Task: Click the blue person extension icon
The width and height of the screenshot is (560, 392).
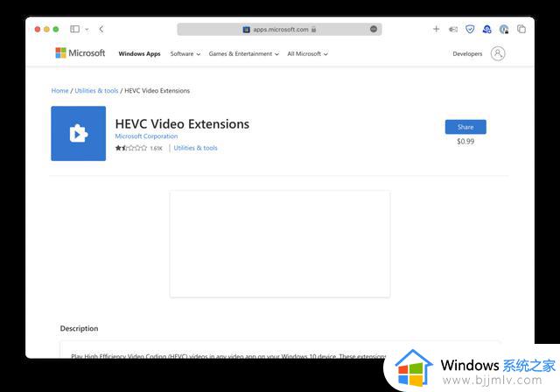Action: coord(486,29)
